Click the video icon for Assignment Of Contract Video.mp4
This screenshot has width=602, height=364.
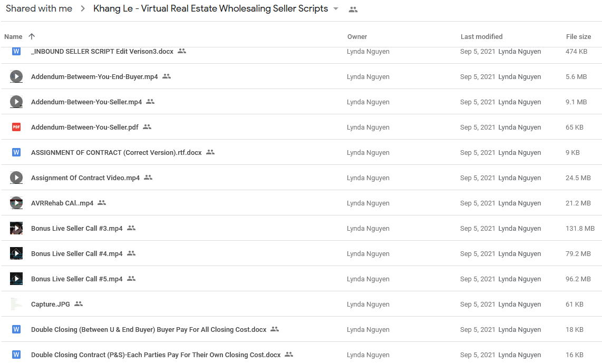(16, 178)
